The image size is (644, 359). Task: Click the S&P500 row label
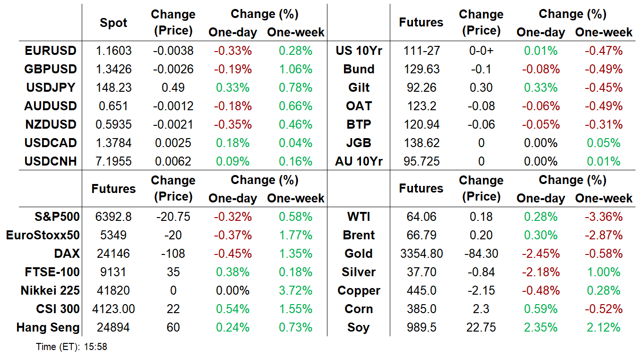tap(57, 217)
